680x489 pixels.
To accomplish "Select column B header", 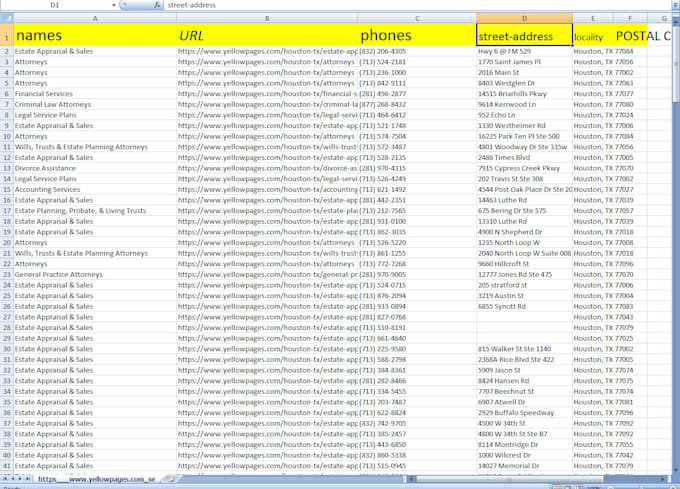I will point(267,18).
